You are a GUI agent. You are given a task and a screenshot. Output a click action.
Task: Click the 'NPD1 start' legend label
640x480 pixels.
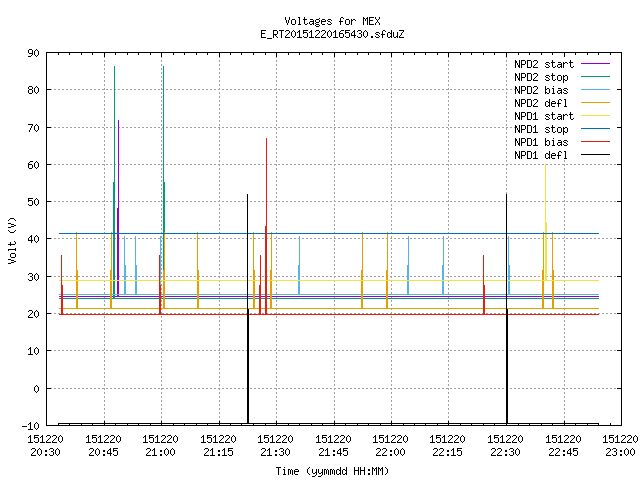coord(544,116)
